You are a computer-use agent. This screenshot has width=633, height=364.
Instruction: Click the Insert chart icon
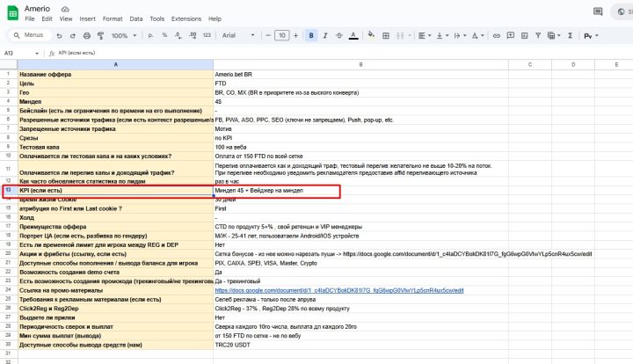pyautogui.click(x=524, y=35)
